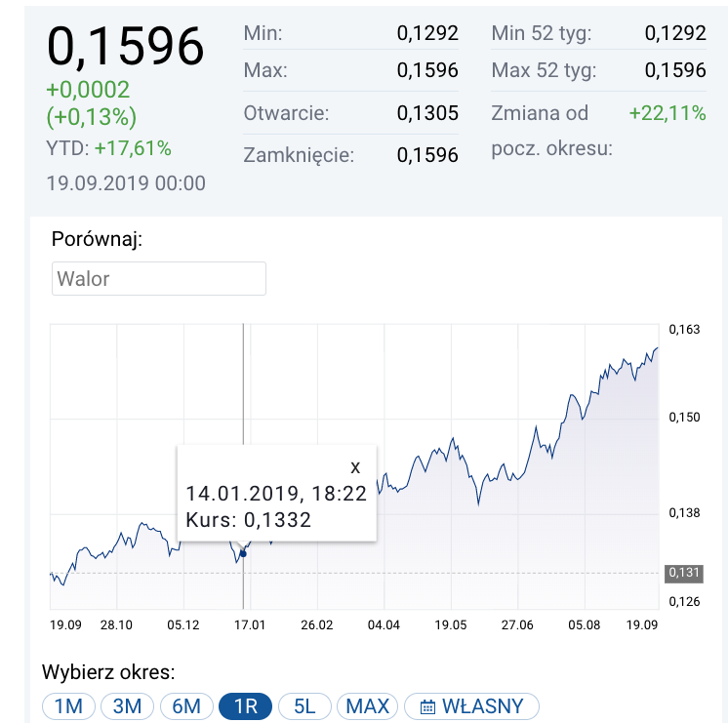Click the large 0,1596 current price
The width and height of the screenshot is (728, 723).
126,45
